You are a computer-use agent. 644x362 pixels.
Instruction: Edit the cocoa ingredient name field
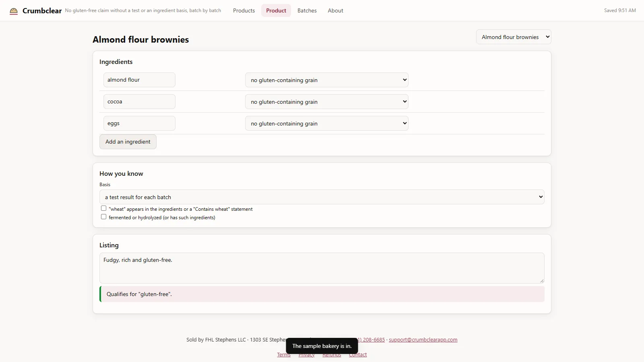(x=139, y=101)
